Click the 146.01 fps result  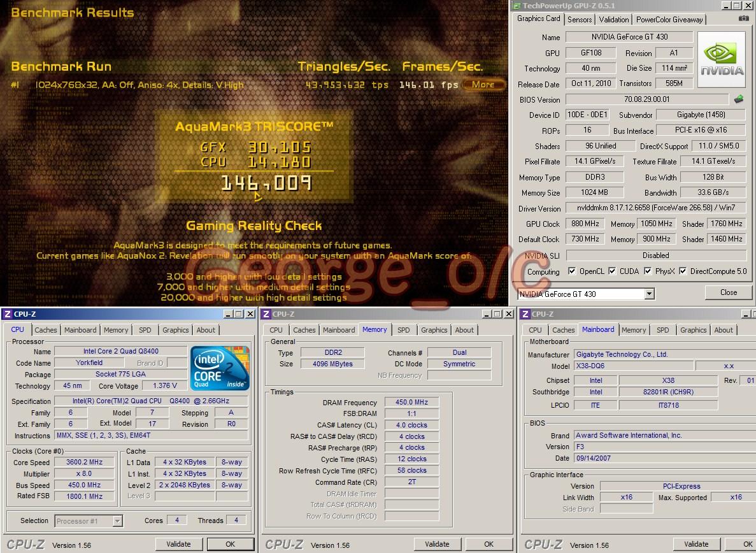pyautogui.click(x=429, y=85)
